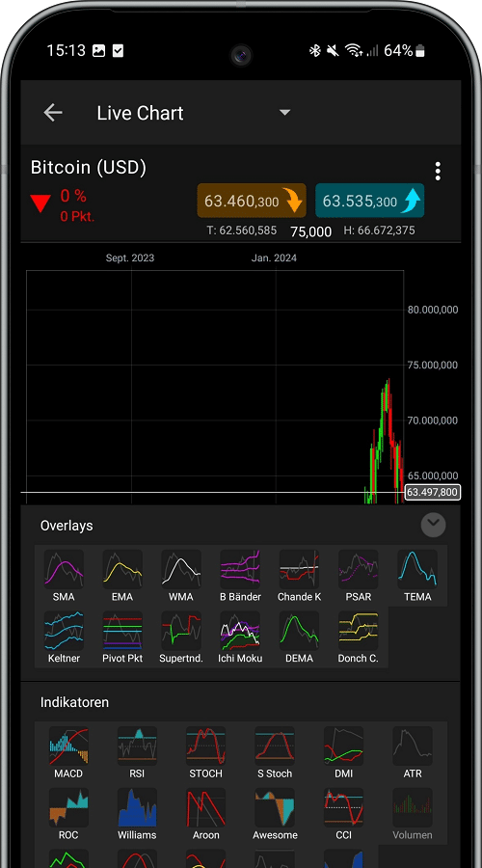Add the Williams indicator
Image resolution: width=482 pixels, height=868 pixels.
[x=137, y=814]
